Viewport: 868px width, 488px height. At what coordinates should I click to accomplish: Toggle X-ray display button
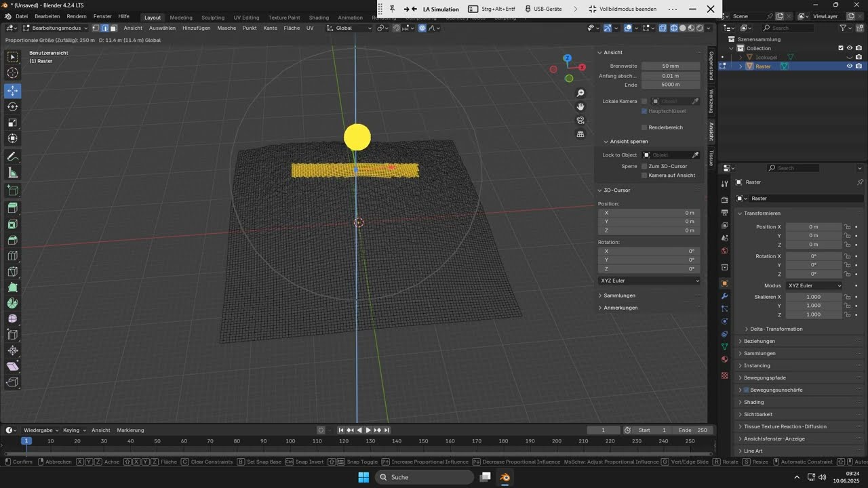[663, 28]
